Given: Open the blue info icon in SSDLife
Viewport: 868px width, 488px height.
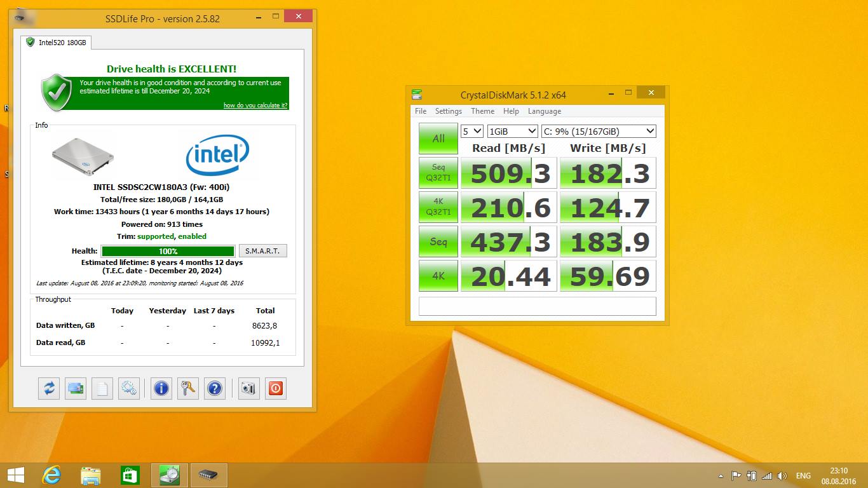Looking at the screenshot, I should click(x=161, y=388).
